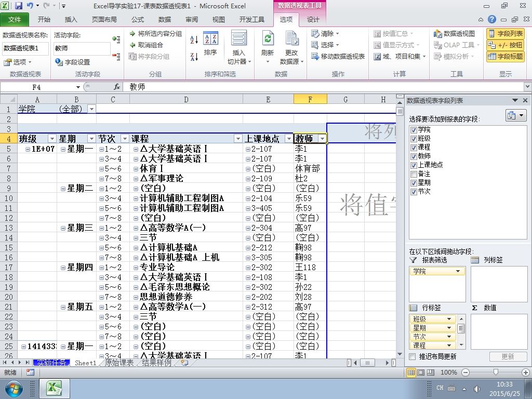532x399 pixels.
Task: Open 选择 select menu in ribbon
Action: [325, 45]
